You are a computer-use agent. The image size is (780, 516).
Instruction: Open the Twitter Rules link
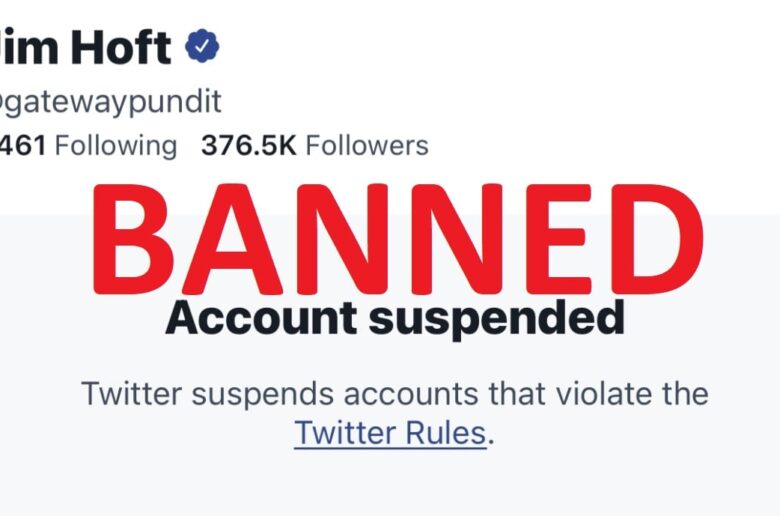390,433
